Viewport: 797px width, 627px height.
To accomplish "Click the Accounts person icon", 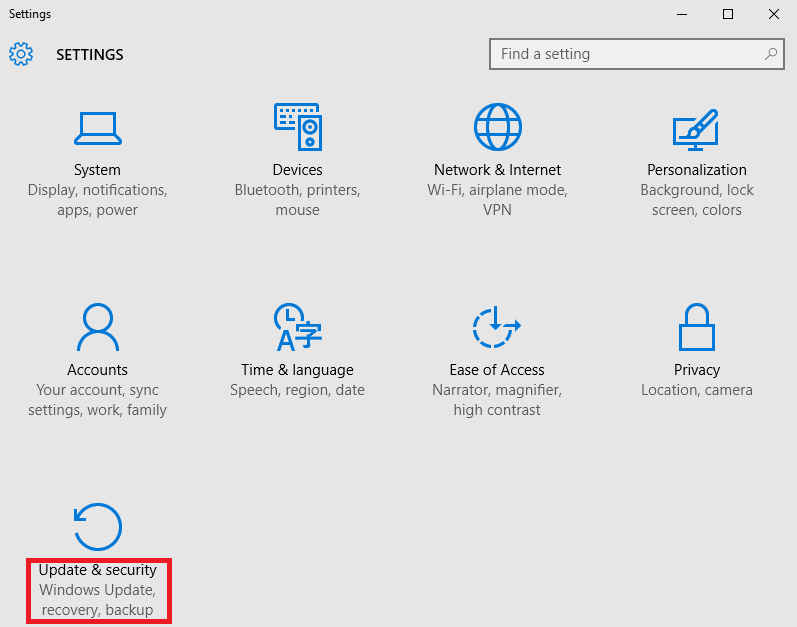I will click(x=97, y=327).
